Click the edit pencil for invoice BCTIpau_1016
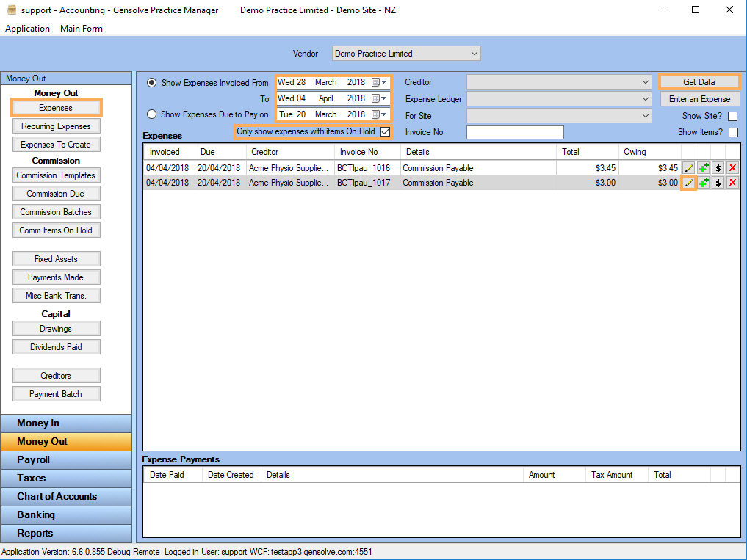 (688, 168)
